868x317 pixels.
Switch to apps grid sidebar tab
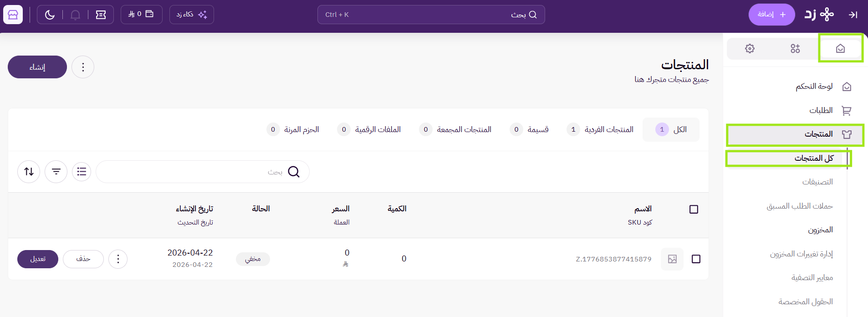[x=795, y=48]
